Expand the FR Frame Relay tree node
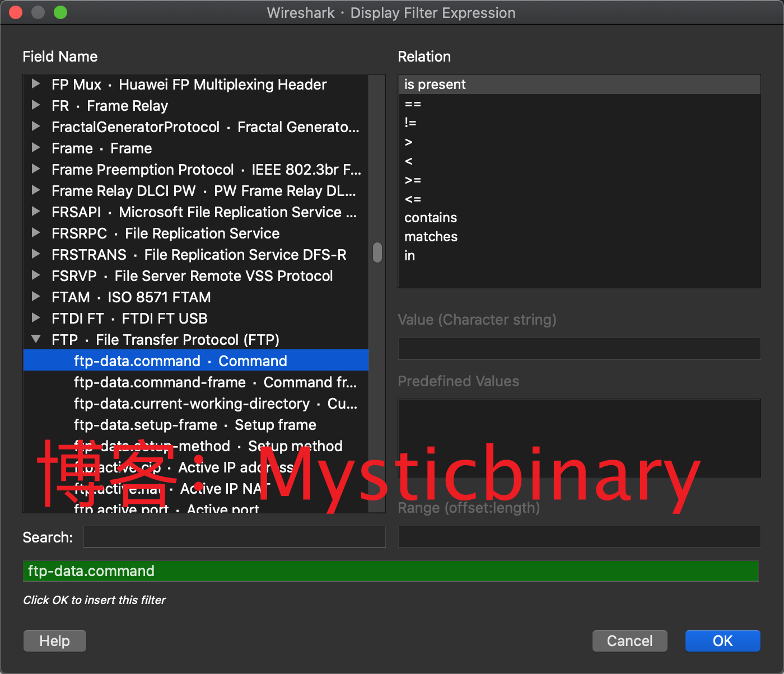784x674 pixels. pos(36,105)
